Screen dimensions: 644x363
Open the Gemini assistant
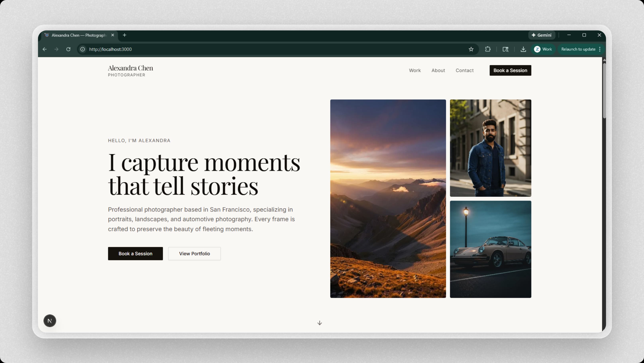pos(542,35)
